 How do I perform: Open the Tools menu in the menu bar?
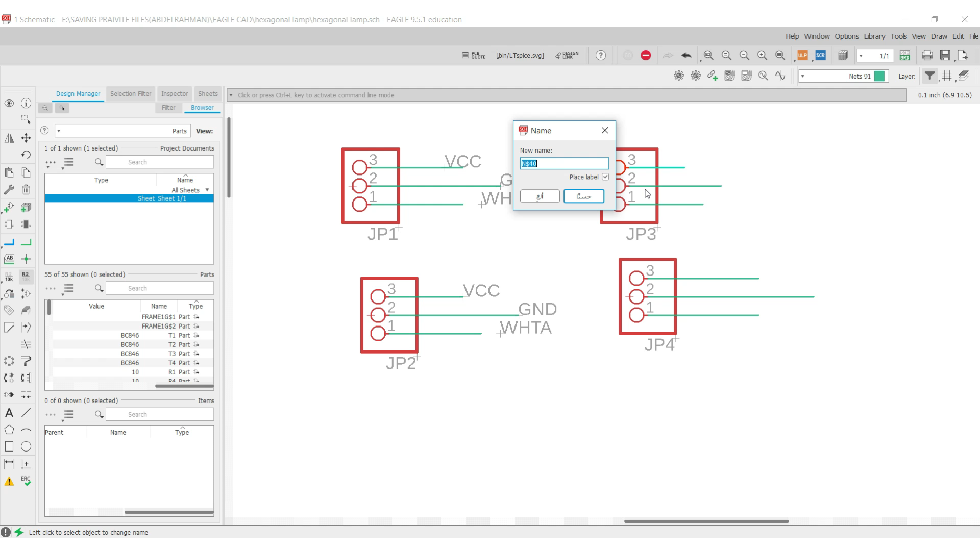(x=899, y=36)
